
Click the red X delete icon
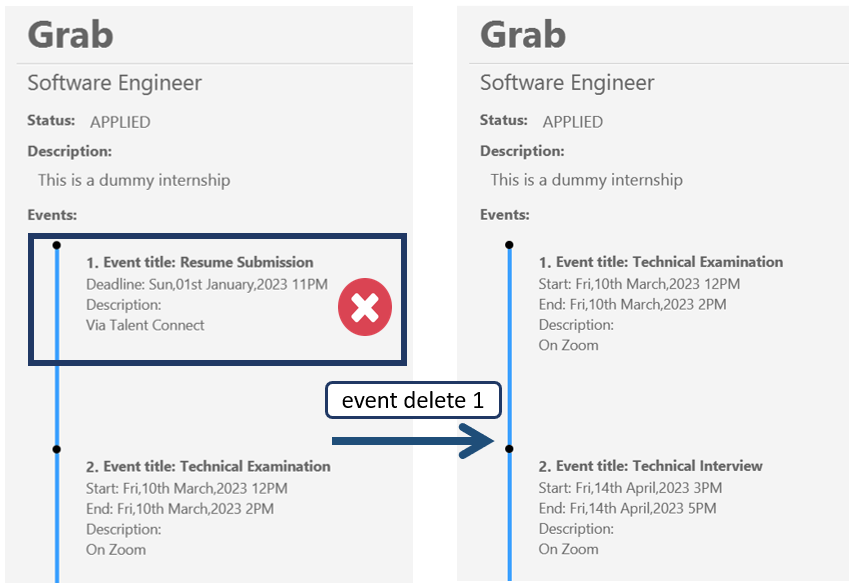point(365,307)
